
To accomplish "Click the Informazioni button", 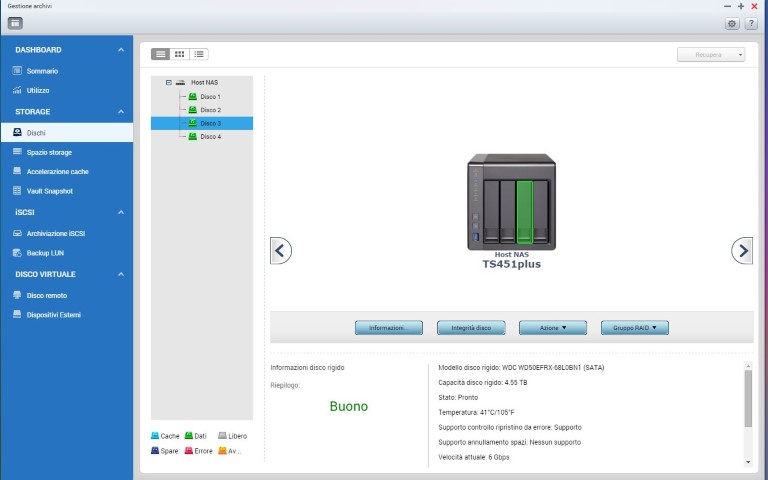I will coord(388,327).
